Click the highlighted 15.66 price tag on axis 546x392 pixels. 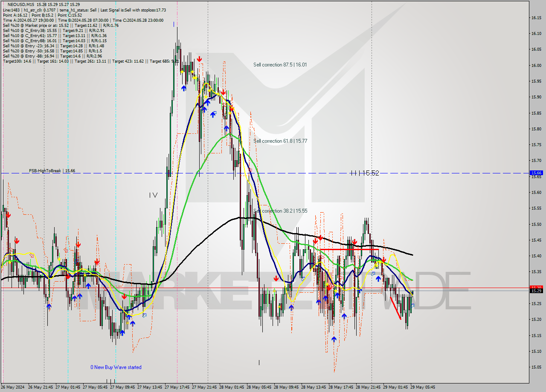pos(536,173)
